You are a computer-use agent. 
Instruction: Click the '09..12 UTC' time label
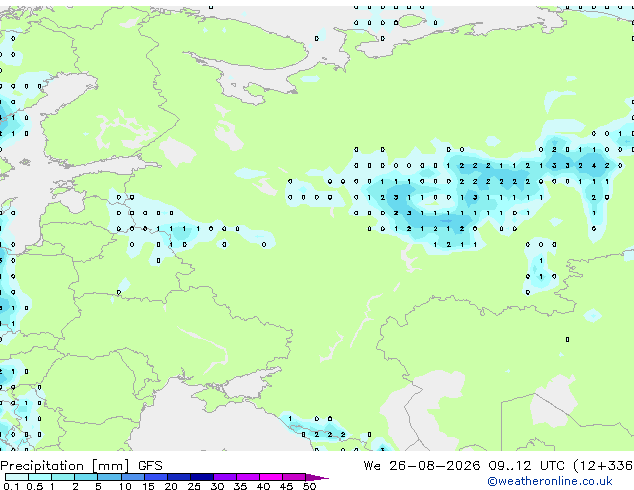[x=526, y=466]
